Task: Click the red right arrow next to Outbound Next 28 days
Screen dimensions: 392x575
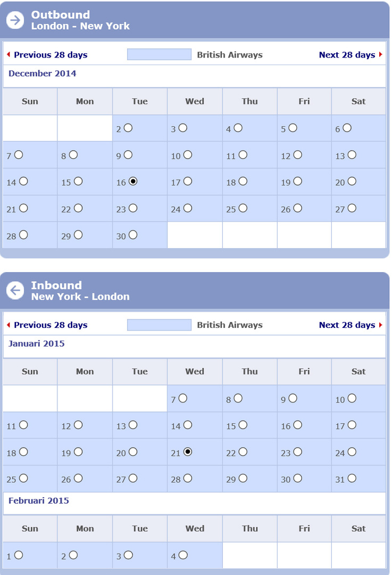Action: pos(381,55)
